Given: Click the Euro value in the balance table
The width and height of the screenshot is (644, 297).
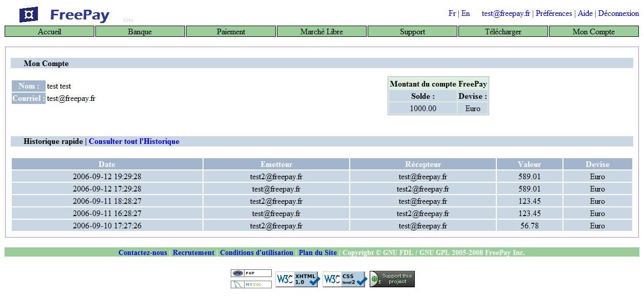Looking at the screenshot, I should pyautogui.click(x=473, y=109).
